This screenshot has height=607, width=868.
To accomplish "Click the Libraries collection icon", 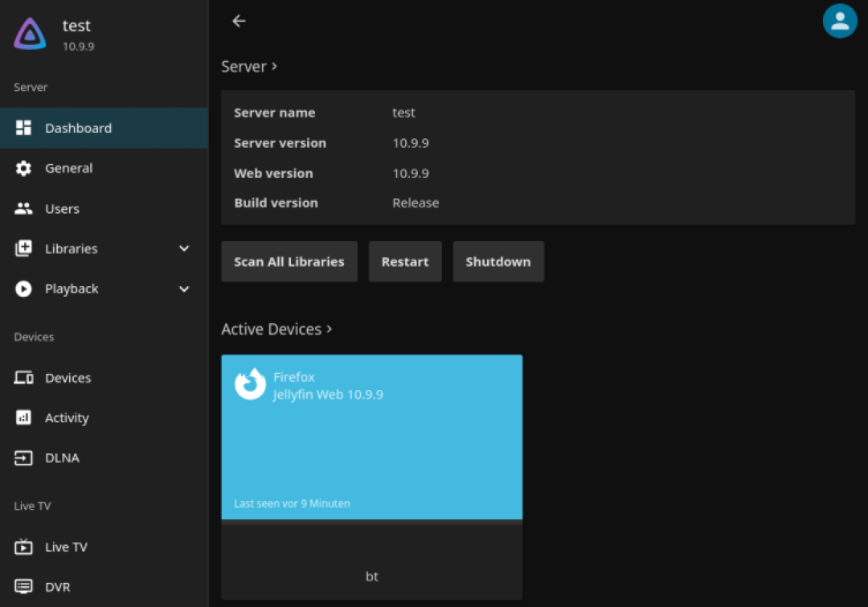I will (23, 248).
